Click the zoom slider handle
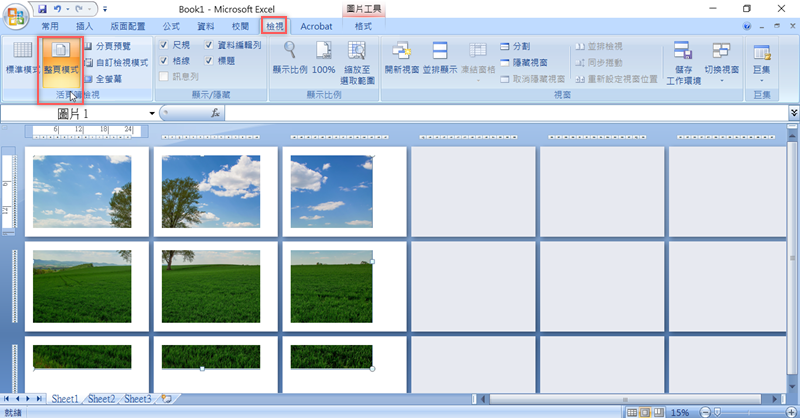Viewport: 800px width, 418px height. [717, 412]
